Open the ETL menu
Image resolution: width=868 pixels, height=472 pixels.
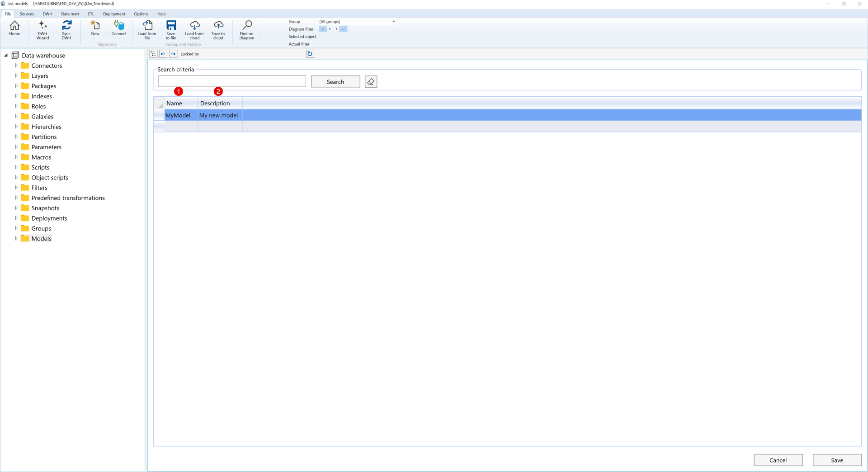(x=91, y=14)
